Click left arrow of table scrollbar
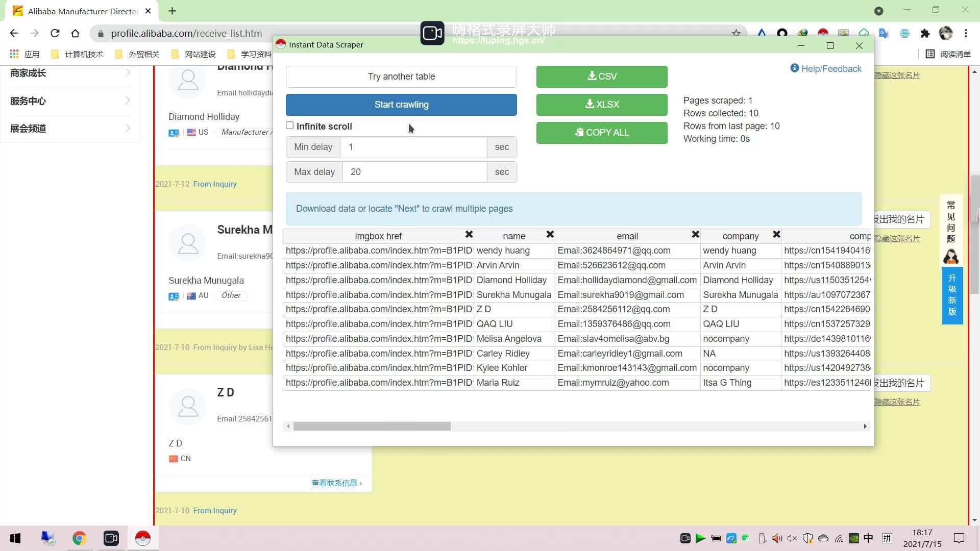Image resolution: width=980 pixels, height=551 pixels. [288, 427]
